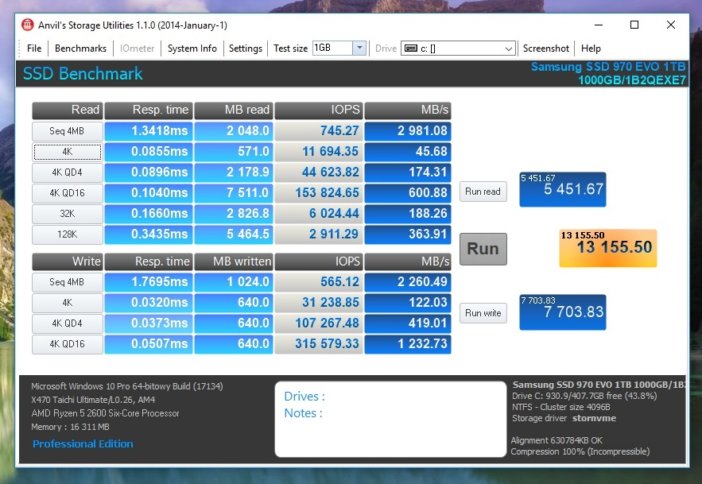Click the 2 260.49 MB/s write value

point(408,282)
